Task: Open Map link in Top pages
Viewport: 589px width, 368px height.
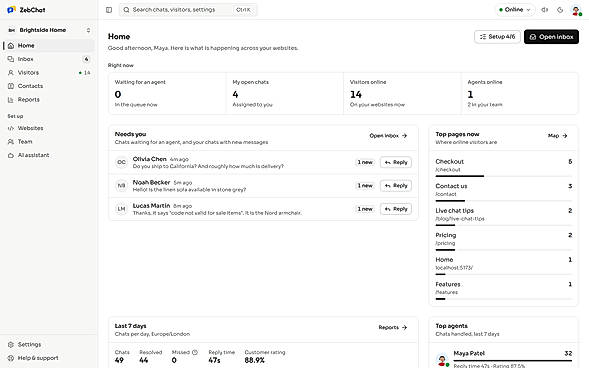Action: [557, 136]
